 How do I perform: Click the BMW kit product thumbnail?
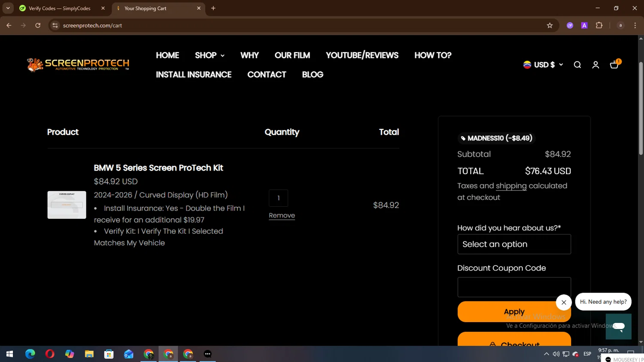[67, 205]
